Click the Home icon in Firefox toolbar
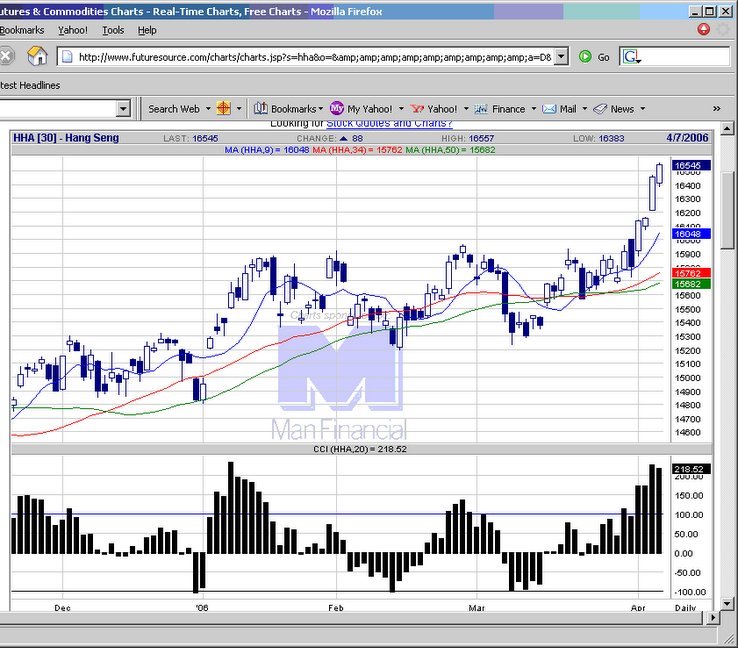This screenshot has height=648, width=738. [x=37, y=56]
